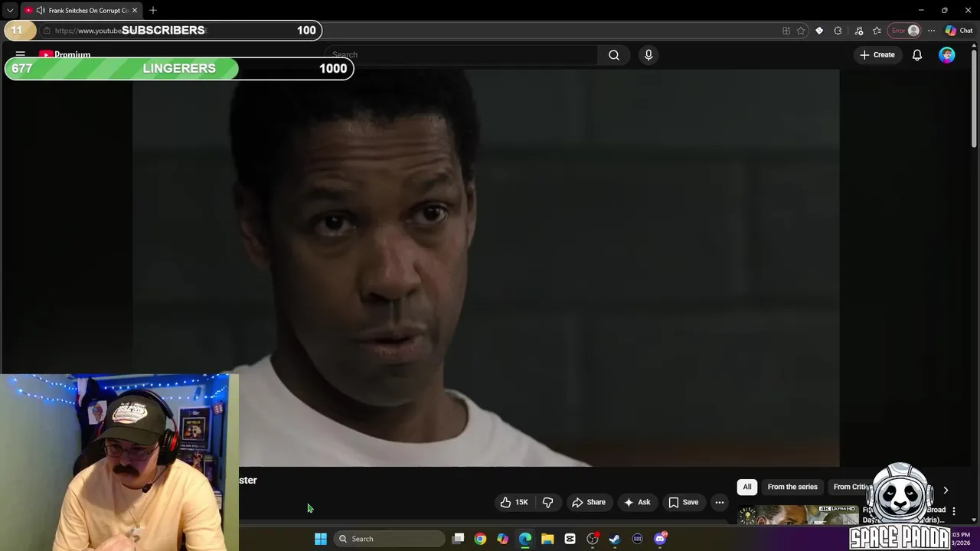Launch Google Chrome from the taskbar

pos(480,539)
